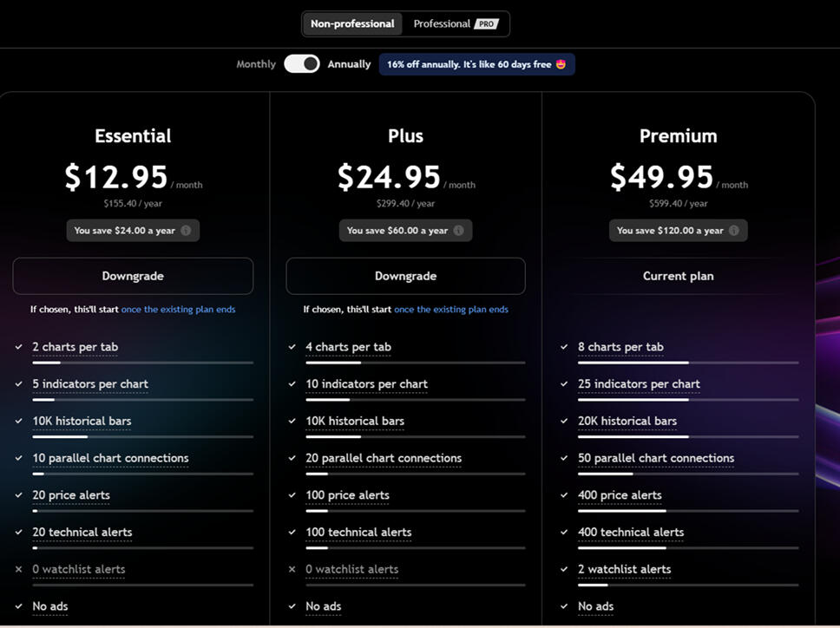The height and width of the screenshot is (628, 840).
Task: Click info icon beside Essential yearly savings
Action: click(186, 231)
